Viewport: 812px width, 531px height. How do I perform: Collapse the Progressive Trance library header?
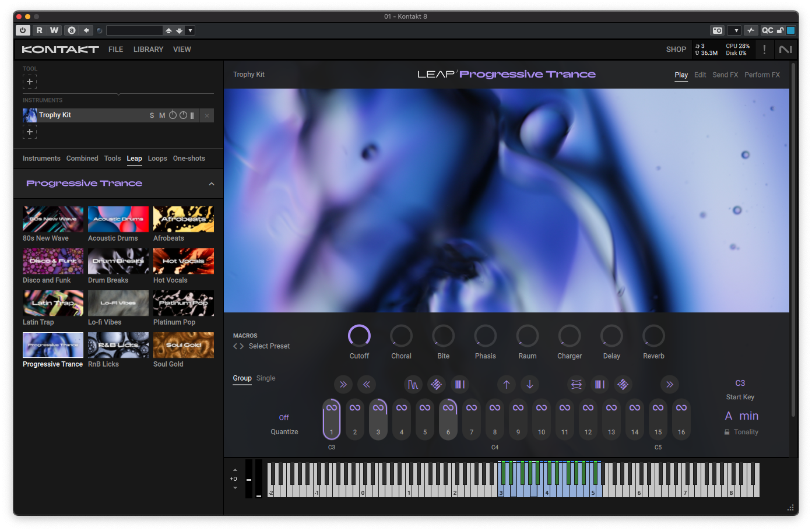pyautogui.click(x=212, y=184)
